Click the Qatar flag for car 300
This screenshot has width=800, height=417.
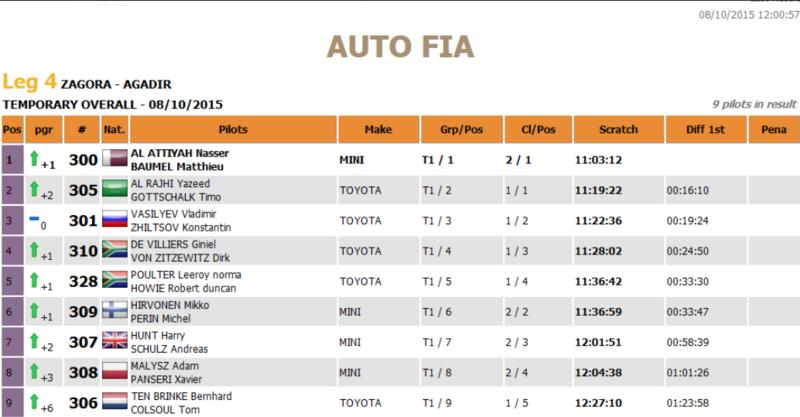[115, 158]
